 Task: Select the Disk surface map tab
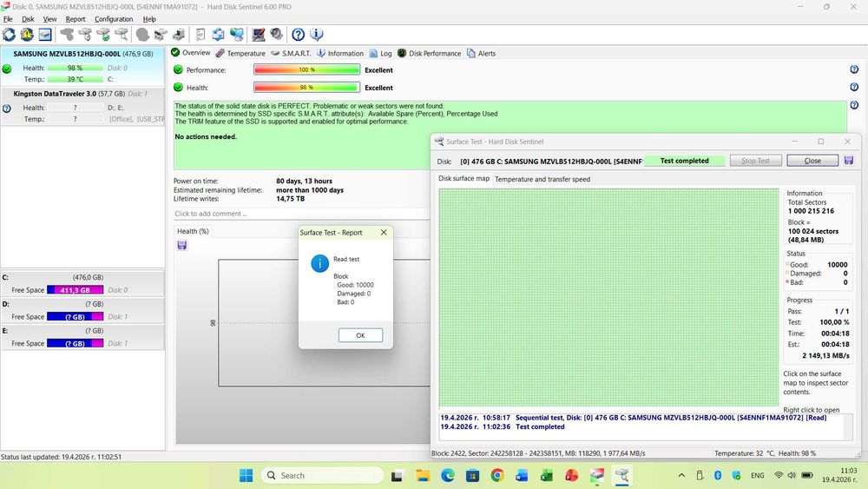[x=464, y=178]
